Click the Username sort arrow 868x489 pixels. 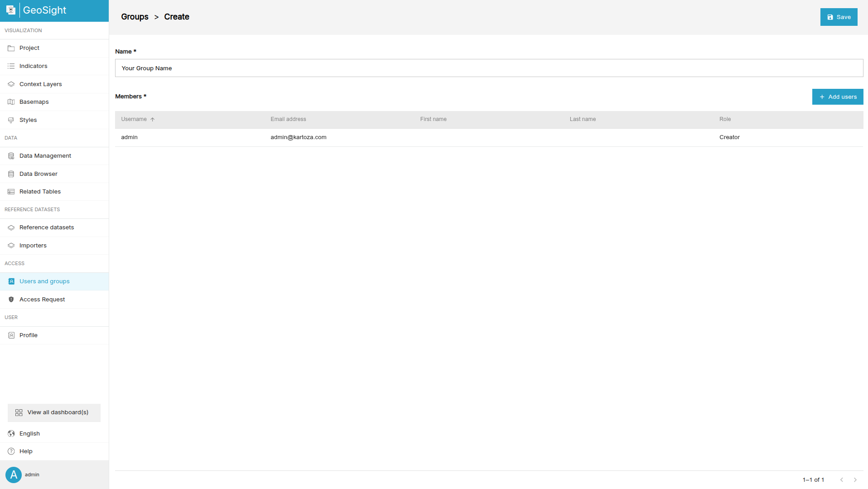pos(153,120)
